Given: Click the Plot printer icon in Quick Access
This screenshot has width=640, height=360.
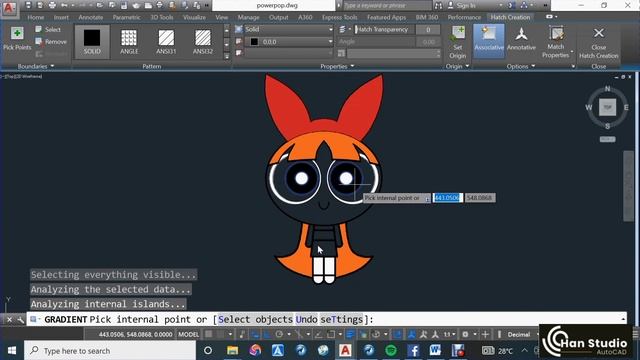Looking at the screenshot, I should 52,5.
